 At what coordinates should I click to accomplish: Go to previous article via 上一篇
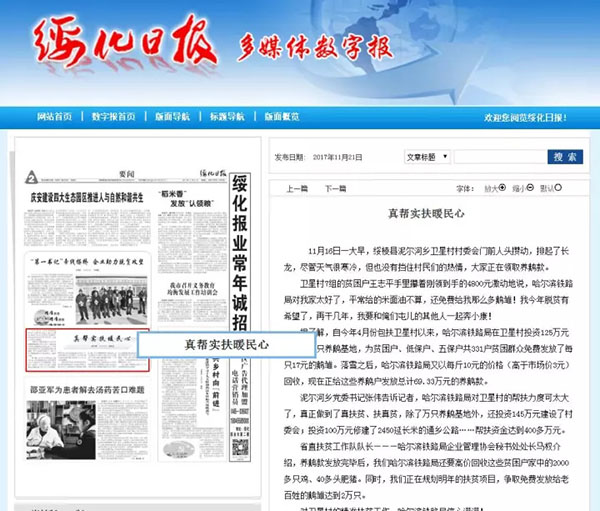297,188
